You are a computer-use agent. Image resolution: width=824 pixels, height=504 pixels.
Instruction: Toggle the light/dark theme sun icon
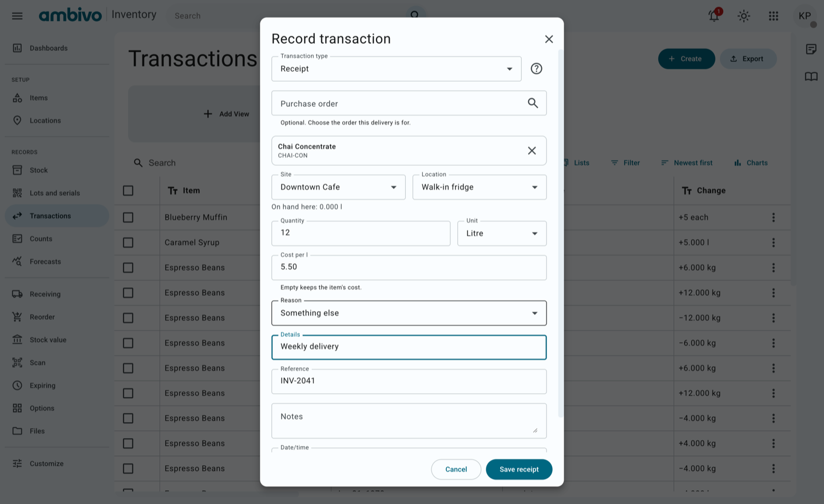click(744, 16)
